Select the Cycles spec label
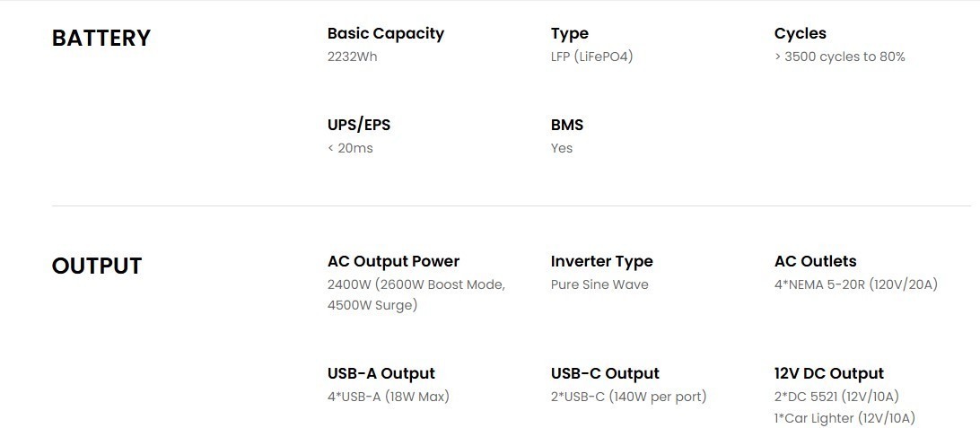980x428 pixels. tap(800, 34)
